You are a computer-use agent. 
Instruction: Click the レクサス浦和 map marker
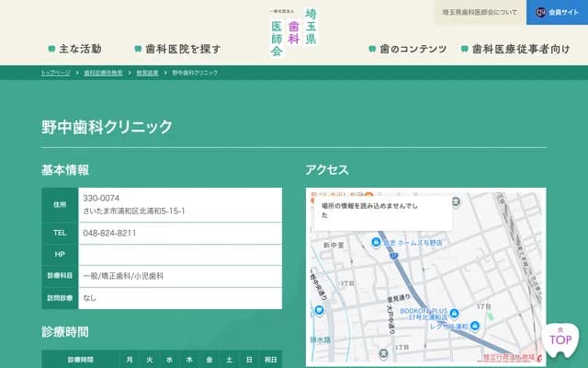[475, 325]
